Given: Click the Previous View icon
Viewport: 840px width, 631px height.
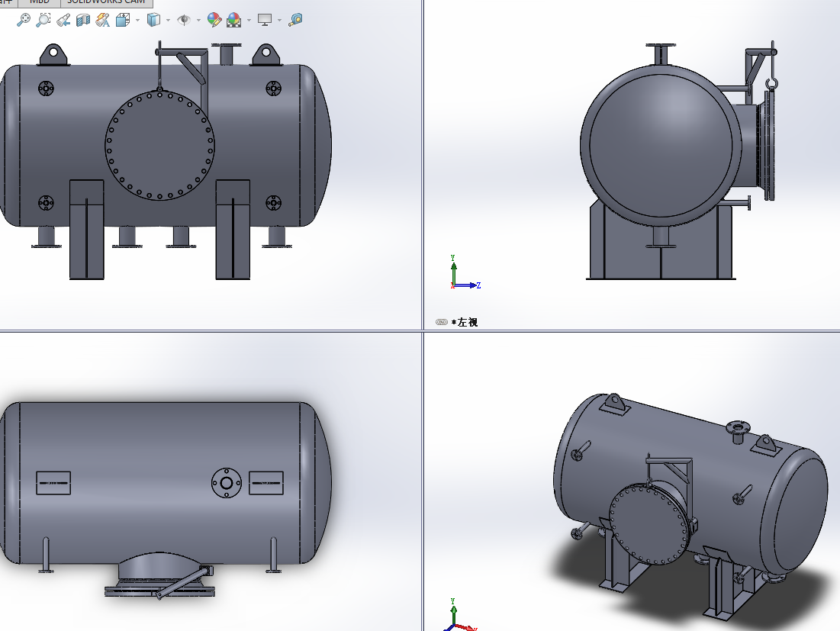Looking at the screenshot, I should [x=63, y=21].
